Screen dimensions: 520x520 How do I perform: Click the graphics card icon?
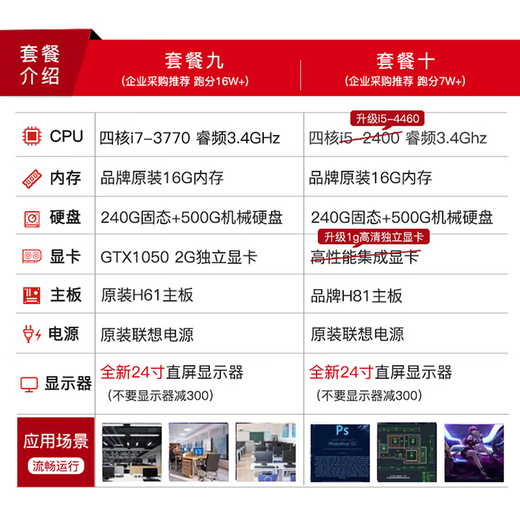click(32, 256)
